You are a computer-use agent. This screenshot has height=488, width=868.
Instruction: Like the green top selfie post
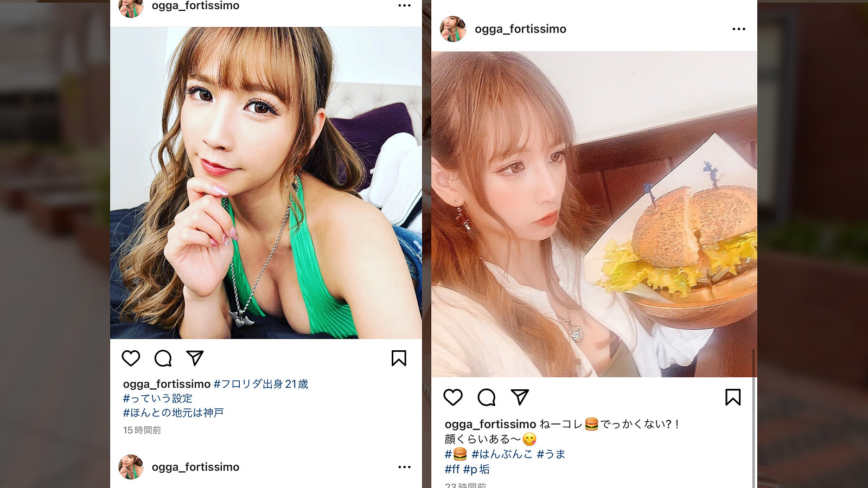131,358
